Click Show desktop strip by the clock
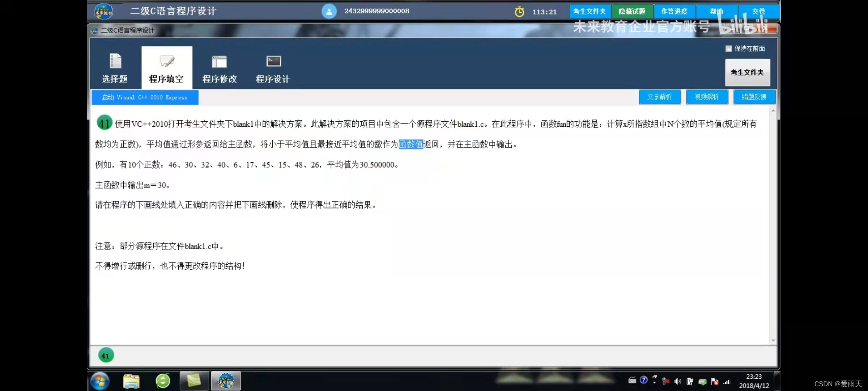868x391 pixels. pyautogui.click(x=777, y=381)
